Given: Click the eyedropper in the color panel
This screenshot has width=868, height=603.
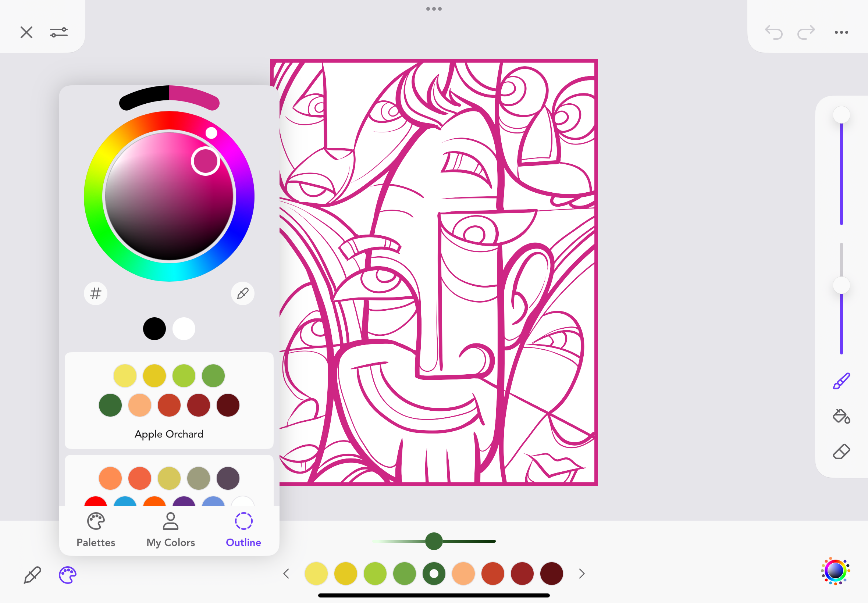Looking at the screenshot, I should (242, 293).
